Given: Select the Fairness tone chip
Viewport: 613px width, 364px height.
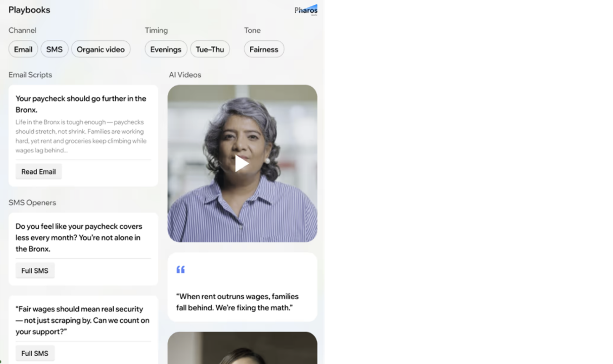Looking at the screenshot, I should [264, 49].
